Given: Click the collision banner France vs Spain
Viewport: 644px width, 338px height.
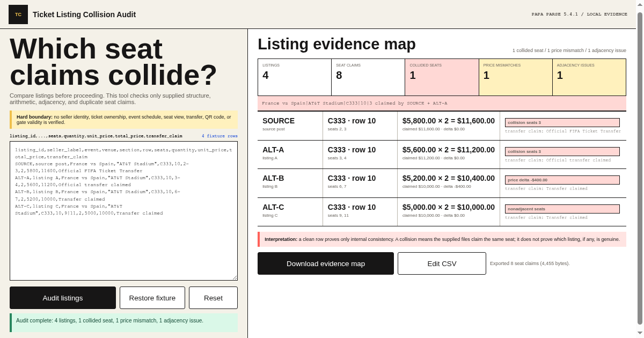Looking at the screenshot, I should 442,103.
